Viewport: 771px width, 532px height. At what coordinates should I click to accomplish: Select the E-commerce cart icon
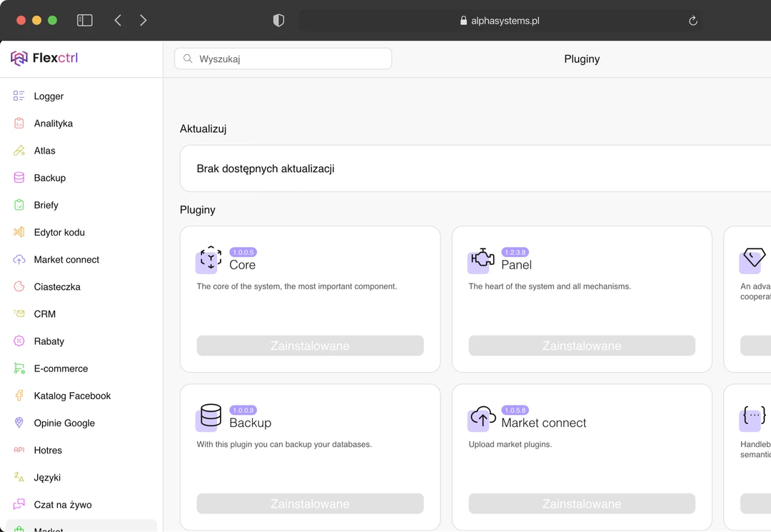19,368
